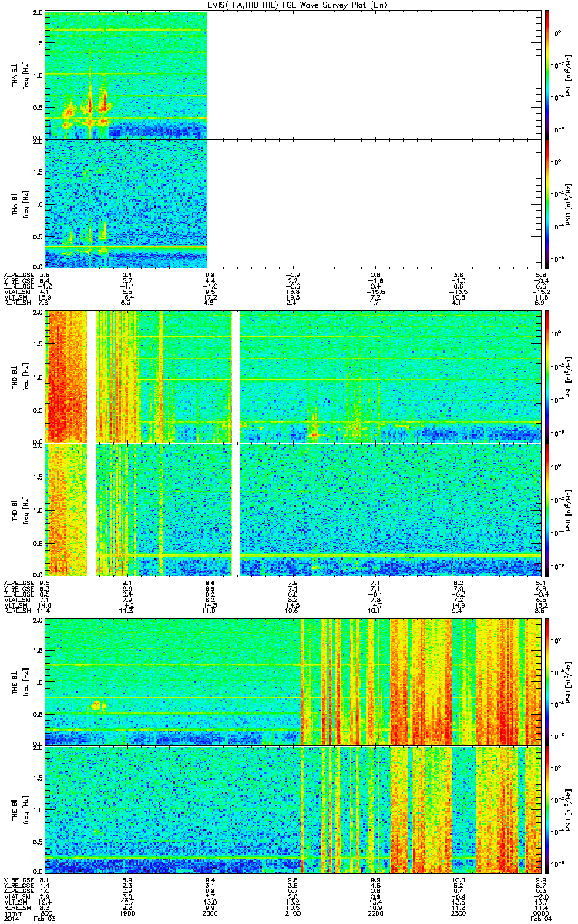Click the 0.5 frequency tick of the THD B∥ panel
Viewport: 578px width, 924px height.
tap(39, 544)
